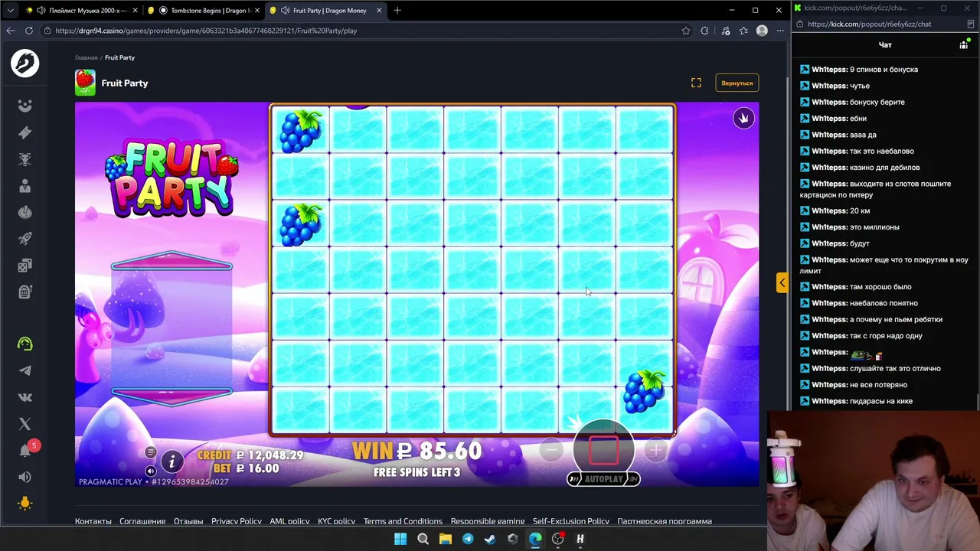Open the rocket games sidebar icon
The height and width of the screenshot is (551, 980).
tap(24, 239)
